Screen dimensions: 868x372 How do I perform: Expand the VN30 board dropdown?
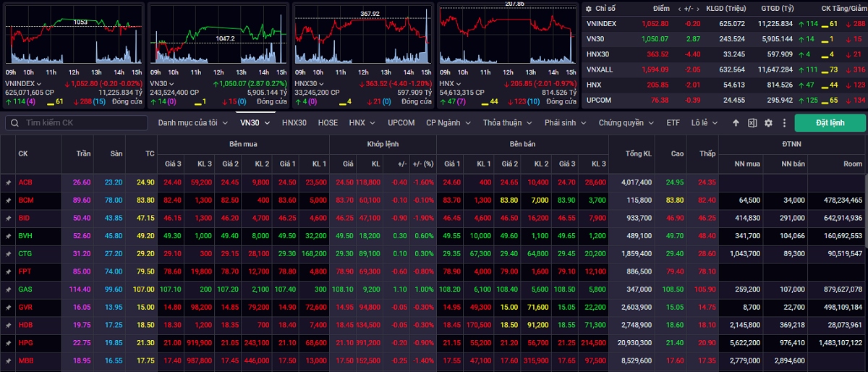click(x=255, y=123)
